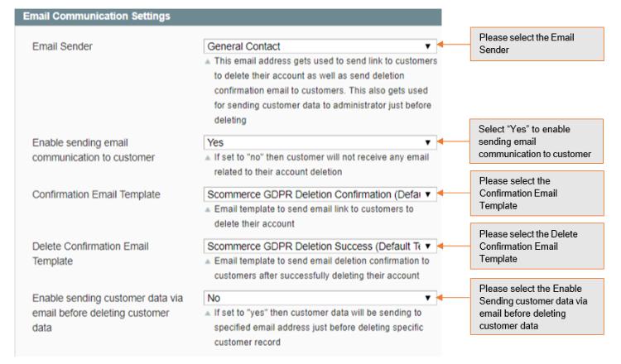Viewport: 621px width, 364px height.
Task: Click the arrow on General Contact select
Action: 428,46
